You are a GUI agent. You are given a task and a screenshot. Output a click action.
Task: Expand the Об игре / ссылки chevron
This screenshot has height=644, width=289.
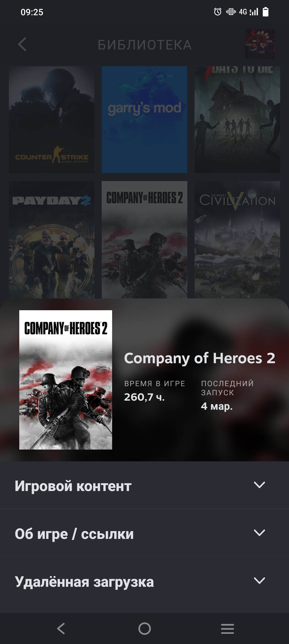(259, 533)
